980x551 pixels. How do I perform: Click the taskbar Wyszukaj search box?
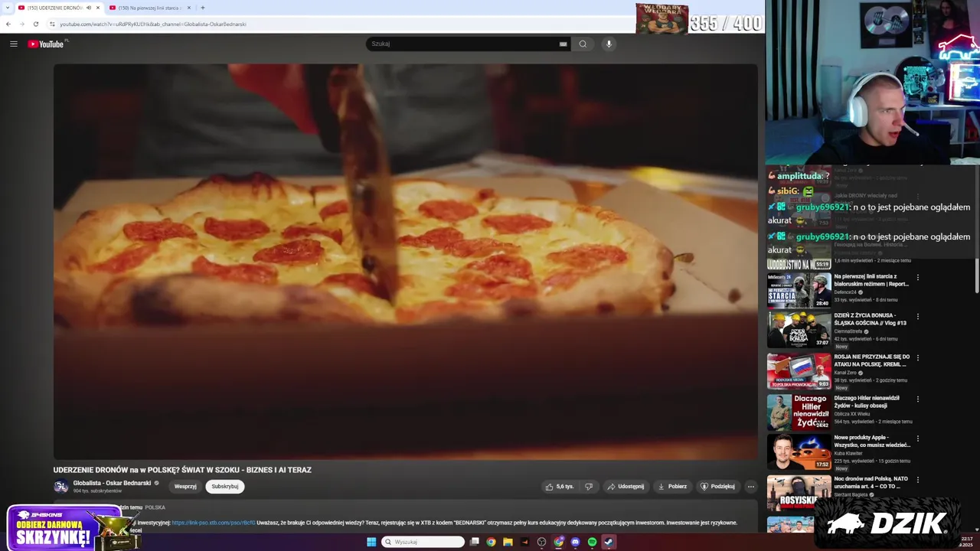(x=423, y=542)
